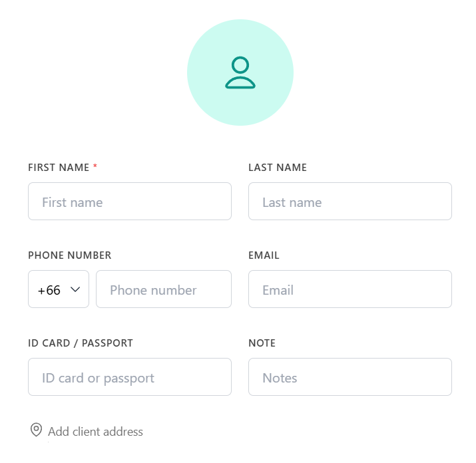476x463 pixels.
Task: Click the NOTE field label
Action: coord(262,343)
